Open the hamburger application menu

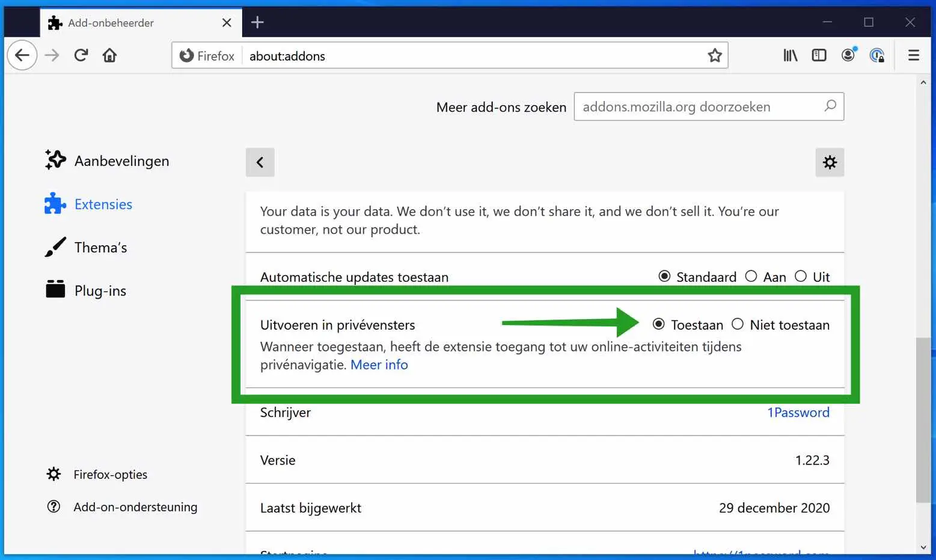click(914, 55)
